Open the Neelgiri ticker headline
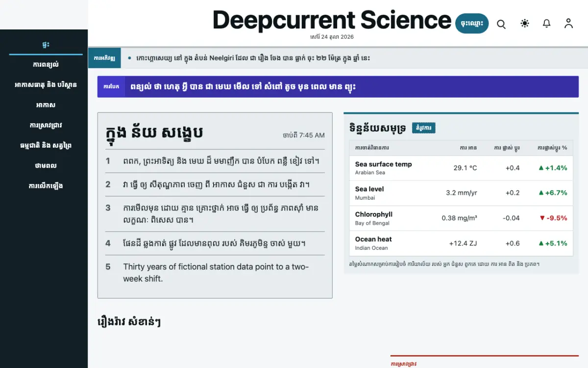Image resolution: width=588 pixels, height=368 pixels. pos(253,58)
